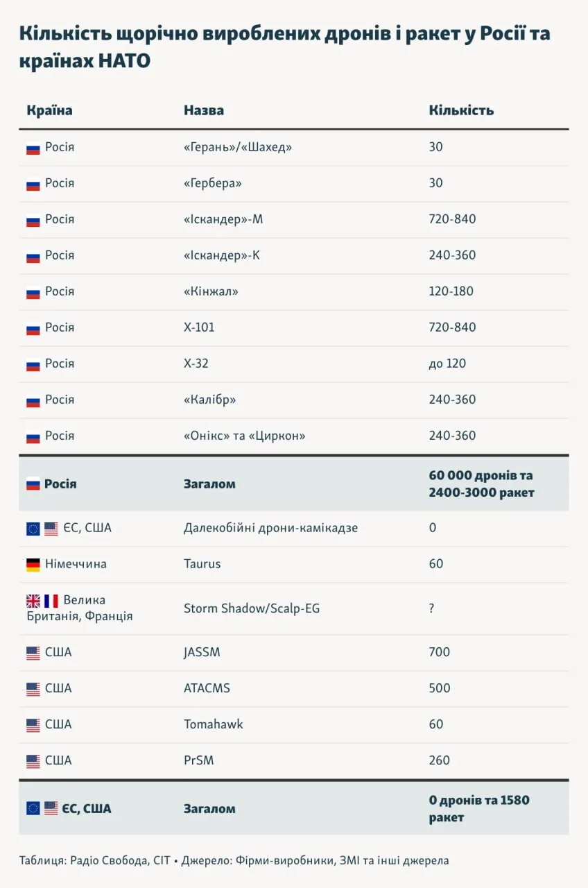
Task: Click the source credit line at bottom
Action: point(234,860)
